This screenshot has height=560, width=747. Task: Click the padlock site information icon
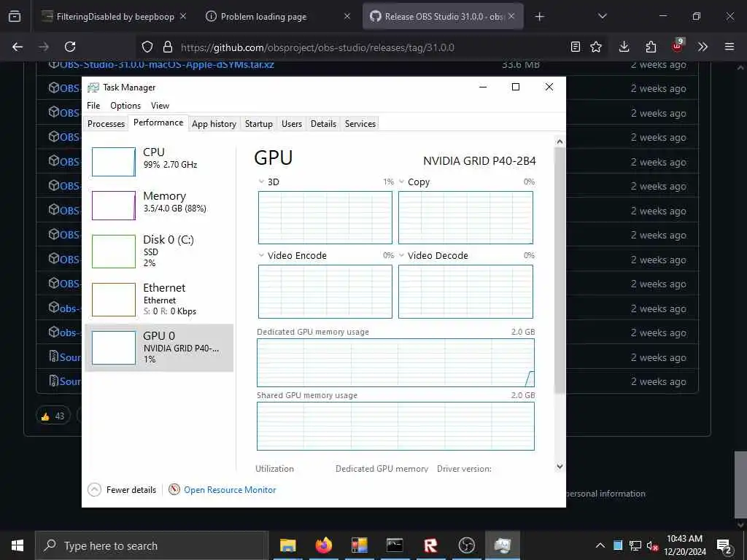click(x=167, y=47)
